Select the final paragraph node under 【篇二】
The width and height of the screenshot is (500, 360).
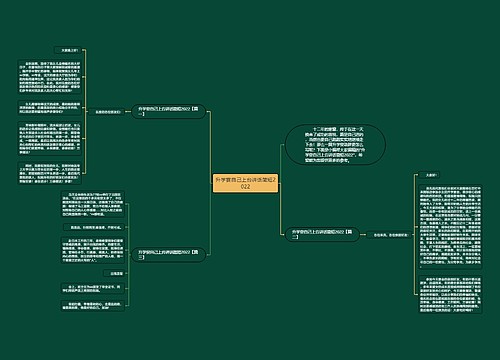pyautogui.click(x=450, y=294)
